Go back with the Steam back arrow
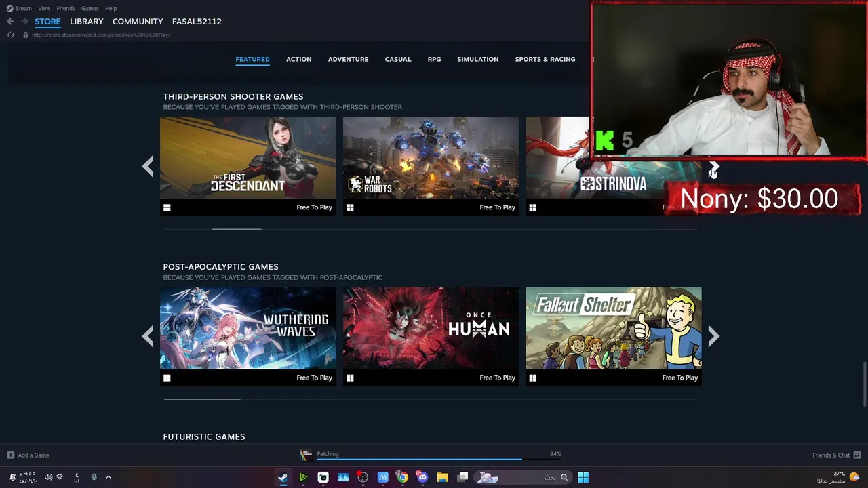Viewport: 868px width, 488px height. [10, 22]
